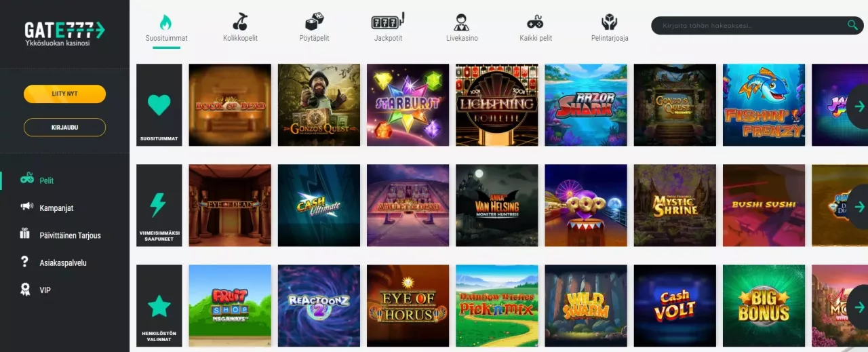Click the Suosituimmat heart tile
The height and width of the screenshot is (352, 868).
pos(159,105)
